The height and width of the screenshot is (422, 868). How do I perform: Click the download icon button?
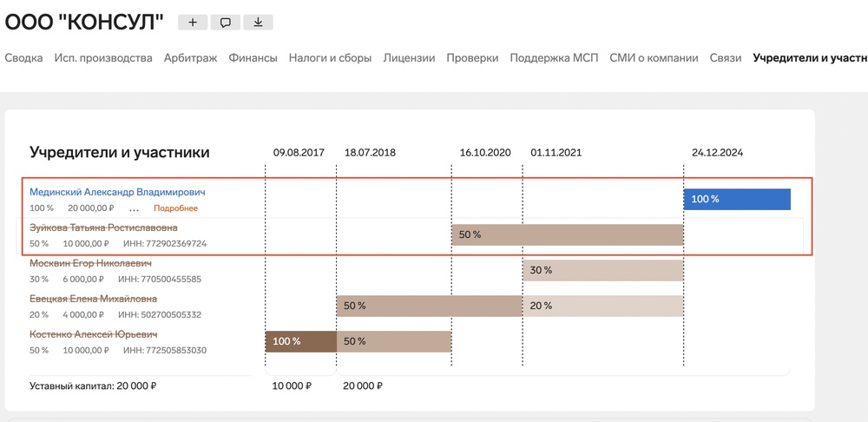[258, 23]
